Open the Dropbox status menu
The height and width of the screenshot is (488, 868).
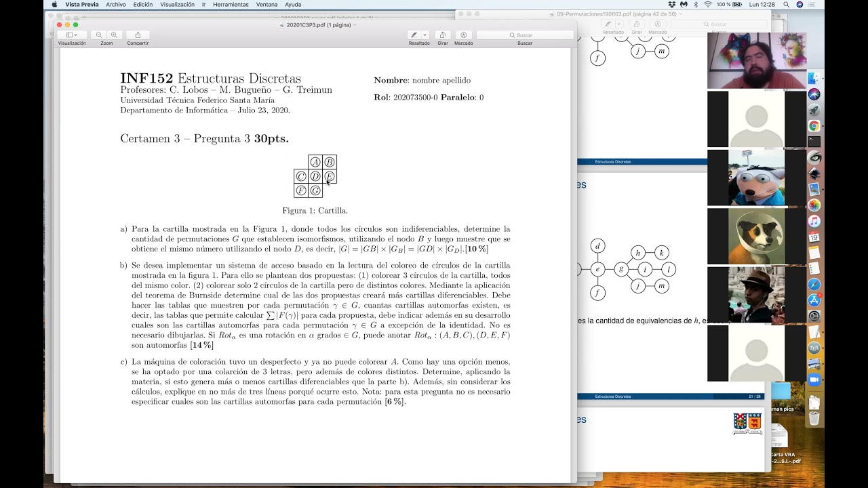(x=672, y=4)
